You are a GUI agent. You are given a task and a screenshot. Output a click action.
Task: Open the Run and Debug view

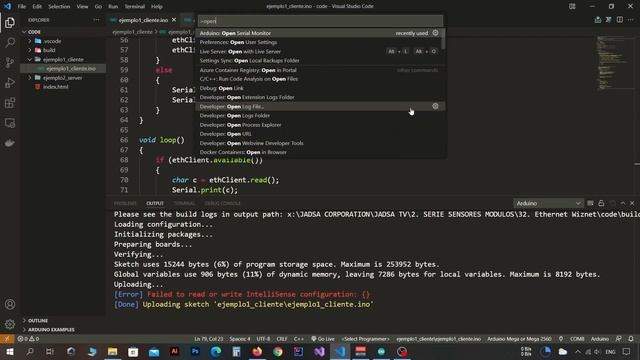[10, 82]
